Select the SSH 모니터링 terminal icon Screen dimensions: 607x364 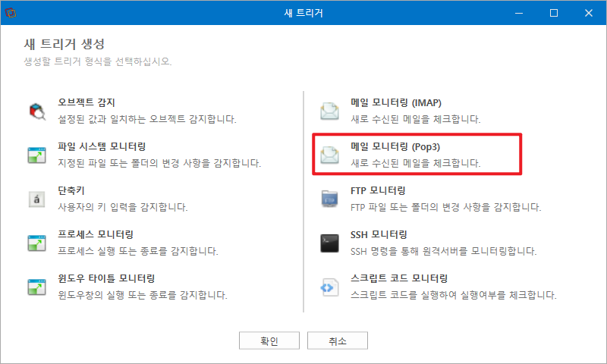click(329, 243)
